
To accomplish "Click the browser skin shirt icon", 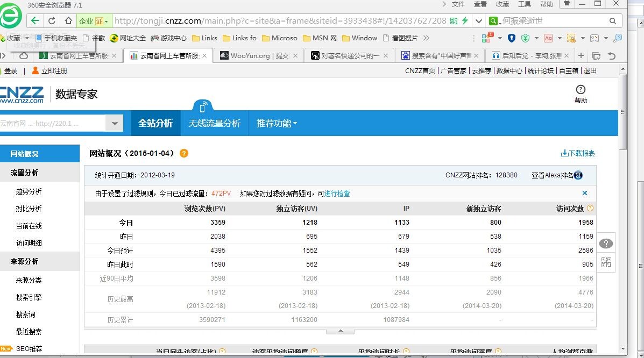I will point(567,4).
